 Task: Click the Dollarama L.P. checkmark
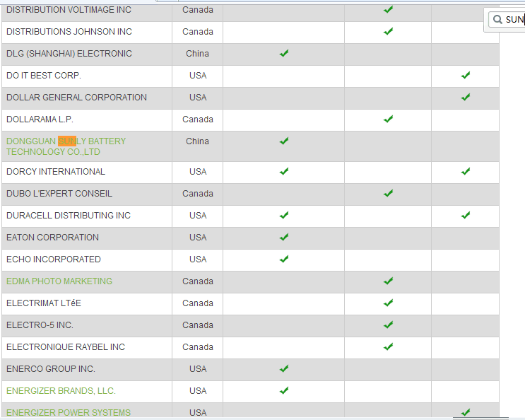(388, 119)
